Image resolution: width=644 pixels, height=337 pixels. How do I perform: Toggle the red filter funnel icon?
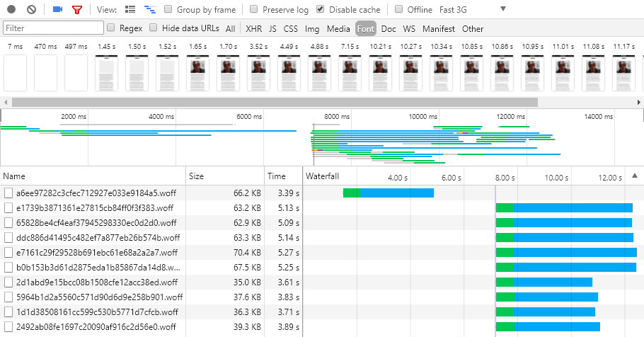[x=77, y=9]
